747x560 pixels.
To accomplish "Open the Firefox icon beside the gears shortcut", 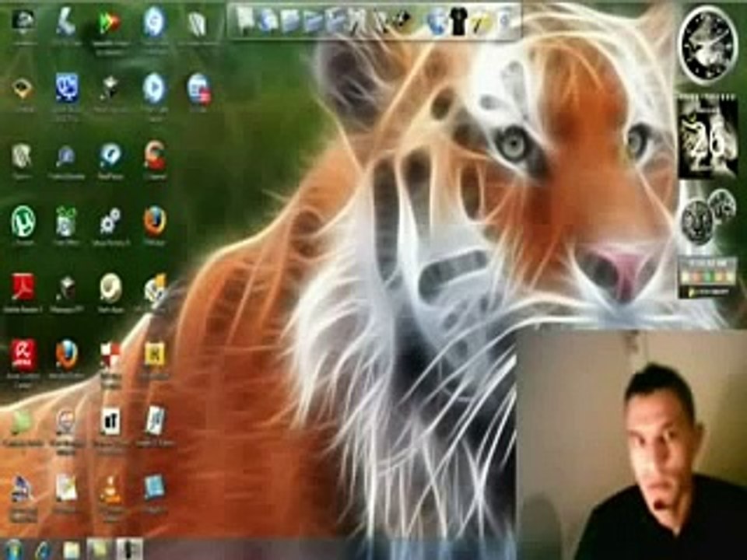I will pyautogui.click(x=155, y=220).
